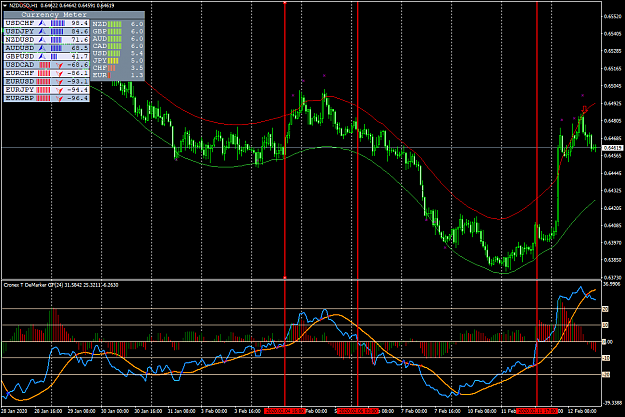The height and width of the screenshot is (417, 625).
Task: Select the USDJPY pair label
Action: [x=20, y=31]
